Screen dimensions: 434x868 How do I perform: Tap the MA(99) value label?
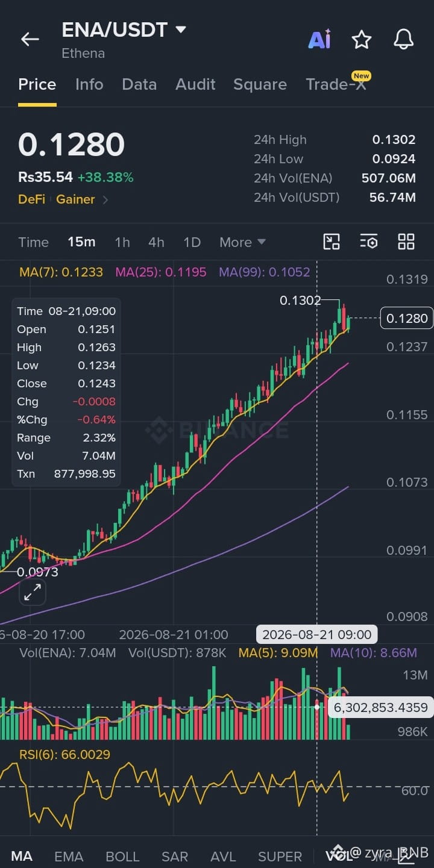click(264, 272)
